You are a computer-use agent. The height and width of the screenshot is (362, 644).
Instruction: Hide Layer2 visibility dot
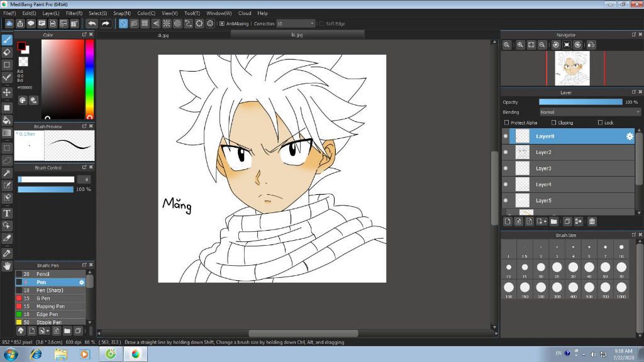506,152
